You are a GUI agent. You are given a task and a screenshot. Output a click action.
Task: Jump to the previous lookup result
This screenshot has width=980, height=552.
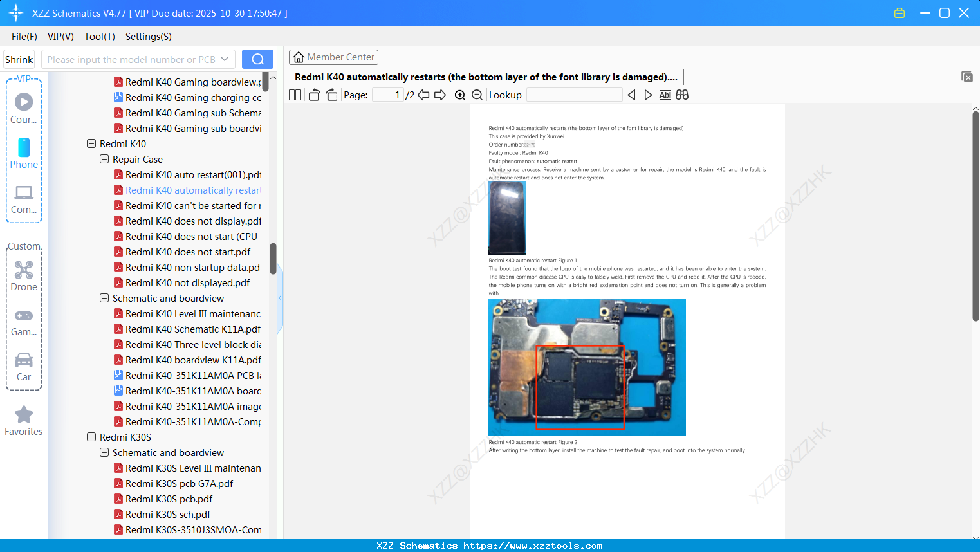click(x=631, y=95)
